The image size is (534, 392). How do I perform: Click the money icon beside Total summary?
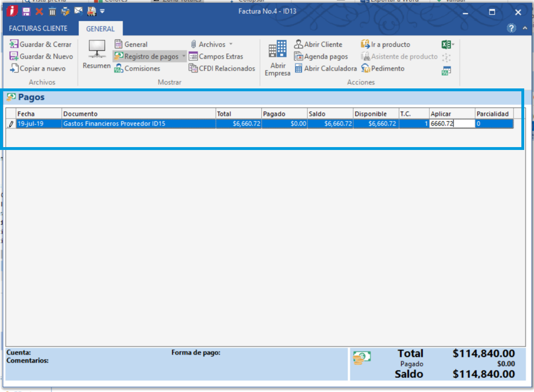361,358
